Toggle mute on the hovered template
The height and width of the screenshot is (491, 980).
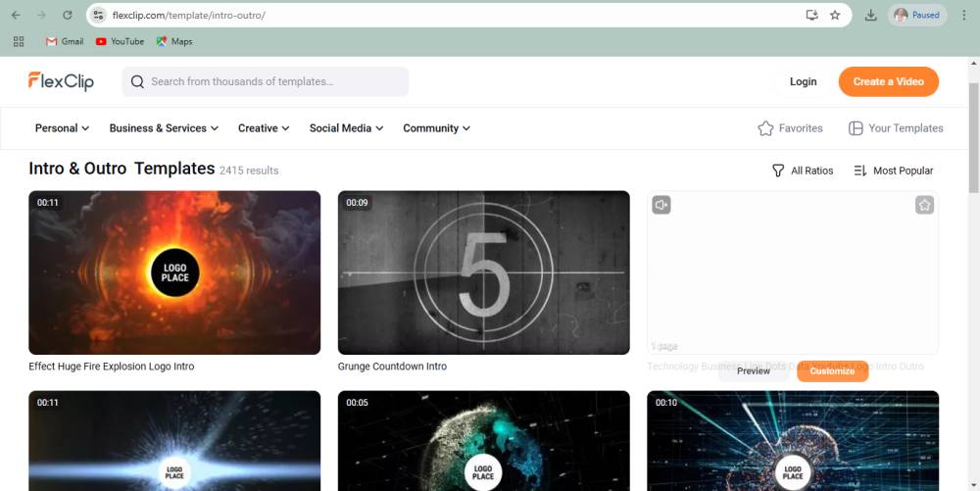661,205
